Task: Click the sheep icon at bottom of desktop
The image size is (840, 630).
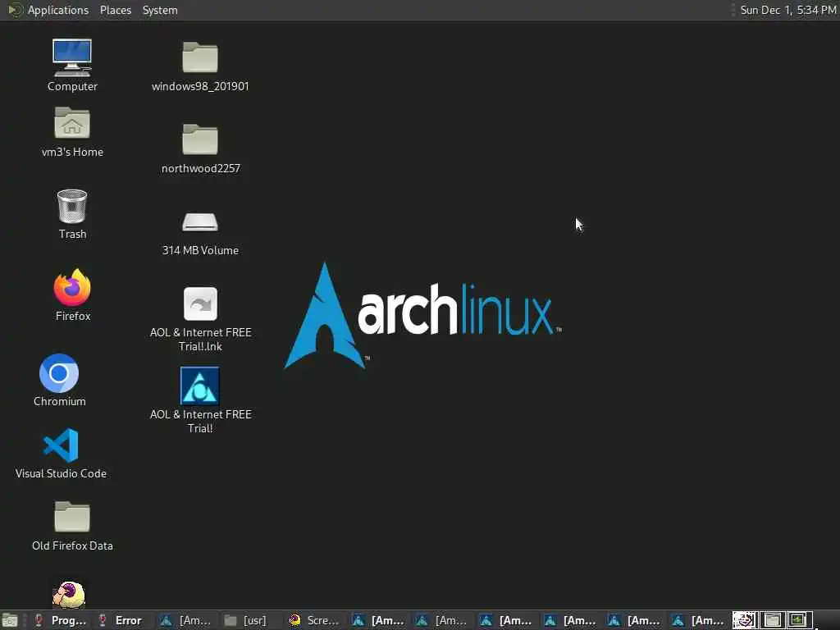Action: [69, 595]
